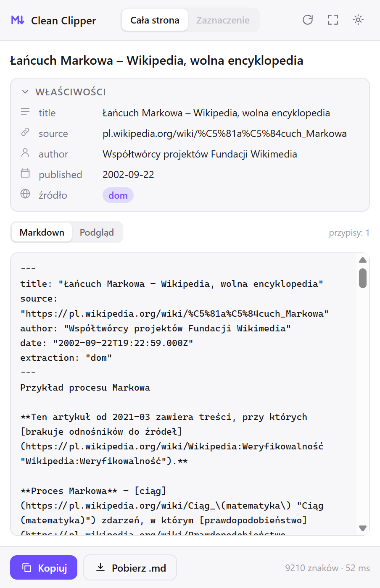The height and width of the screenshot is (588, 380).
Task: Click the refresh extraction icon
Action: [308, 20]
